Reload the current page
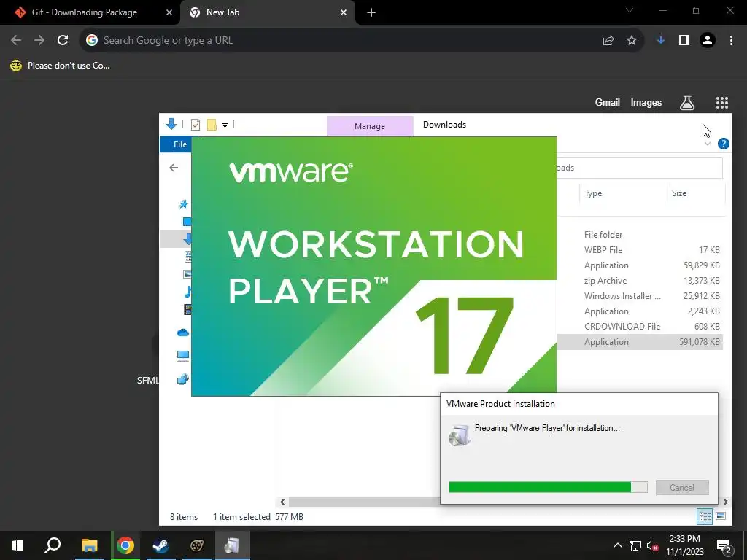 (63, 41)
